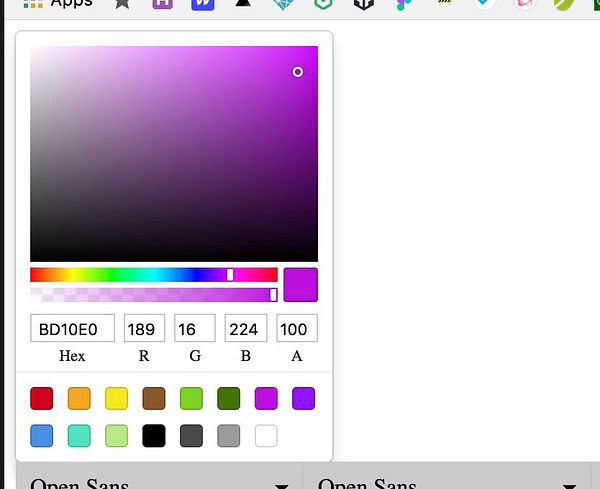
Task: Click the B value field showing 224
Action: coord(246,328)
